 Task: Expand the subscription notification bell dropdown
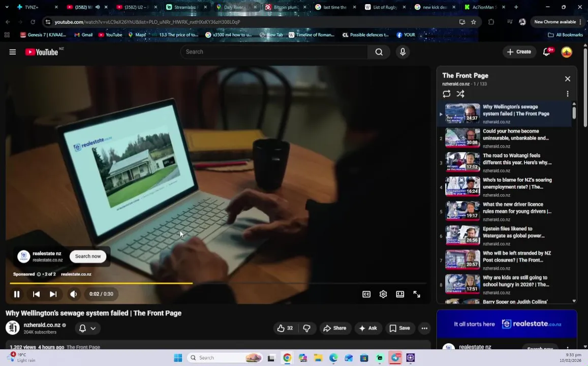(x=87, y=328)
